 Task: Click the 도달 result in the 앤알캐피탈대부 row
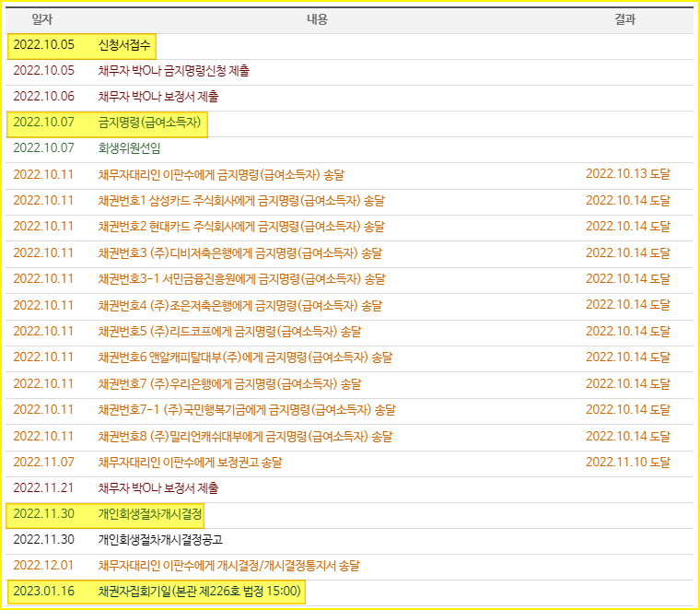(x=628, y=357)
